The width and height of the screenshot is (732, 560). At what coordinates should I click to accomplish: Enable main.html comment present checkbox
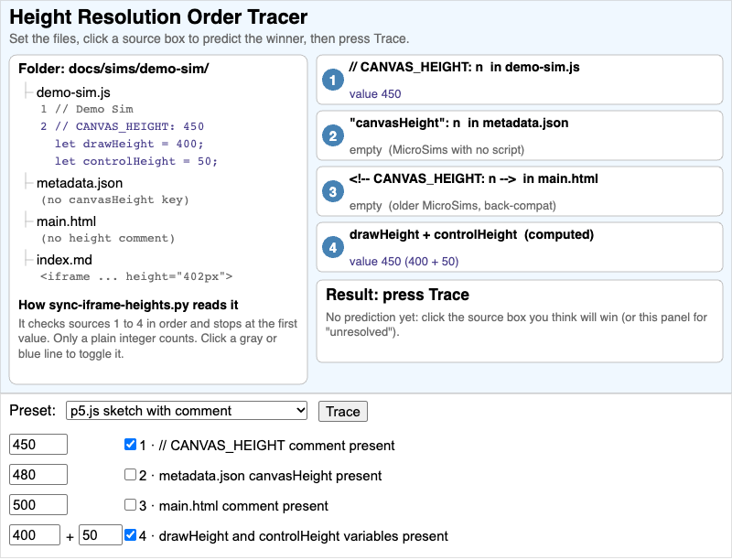(x=130, y=505)
